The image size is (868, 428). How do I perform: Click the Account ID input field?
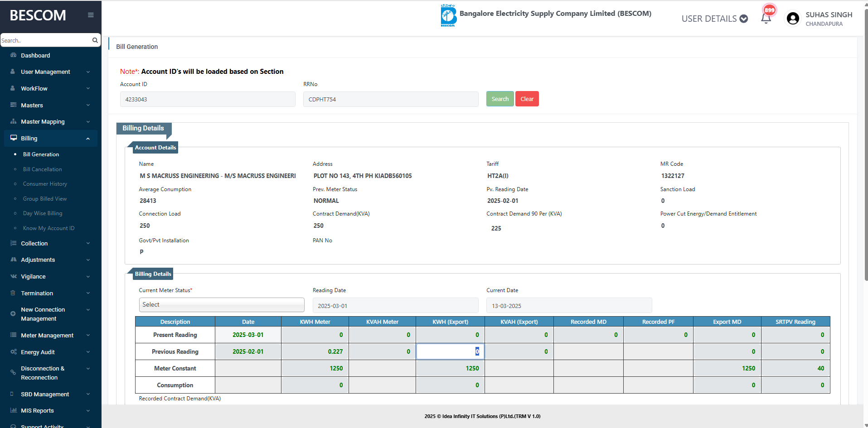click(x=208, y=99)
